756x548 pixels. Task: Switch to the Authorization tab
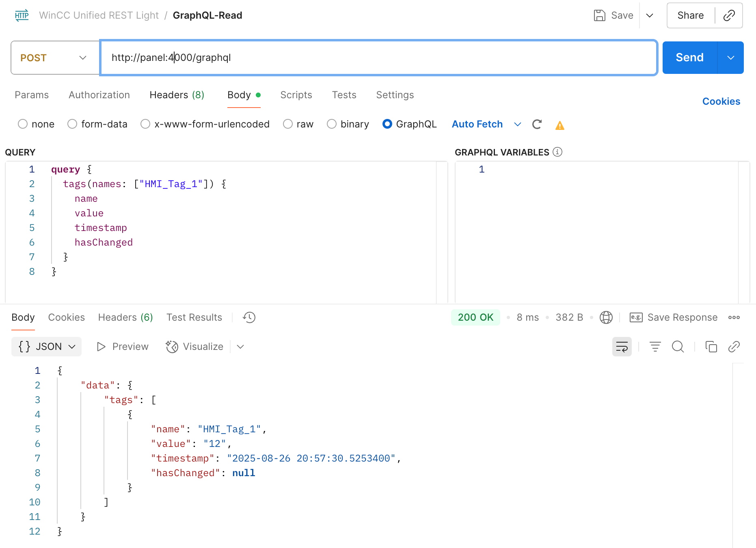click(99, 95)
